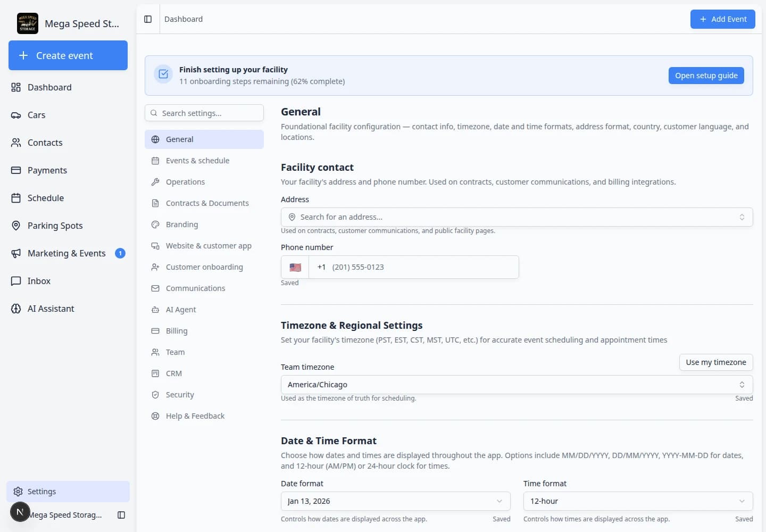766x532 pixels.
Task: Click the Parking Spots pin icon
Action: (16, 226)
